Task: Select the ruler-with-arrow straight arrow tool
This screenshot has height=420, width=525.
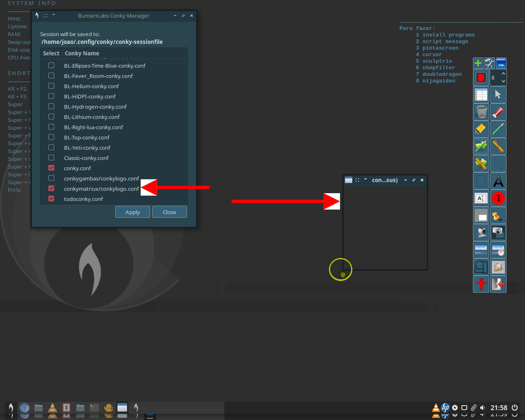Action: coord(481,164)
